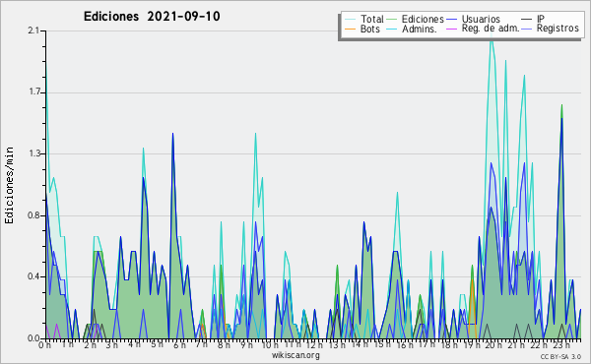
Task: Select the 'Registros' legend entry
Action: click(x=558, y=29)
